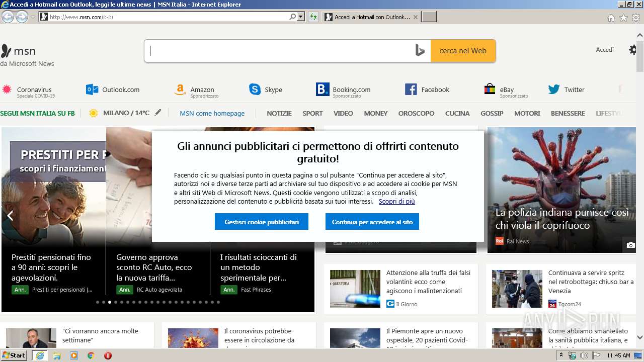Open Scopri di più link

(x=397, y=201)
